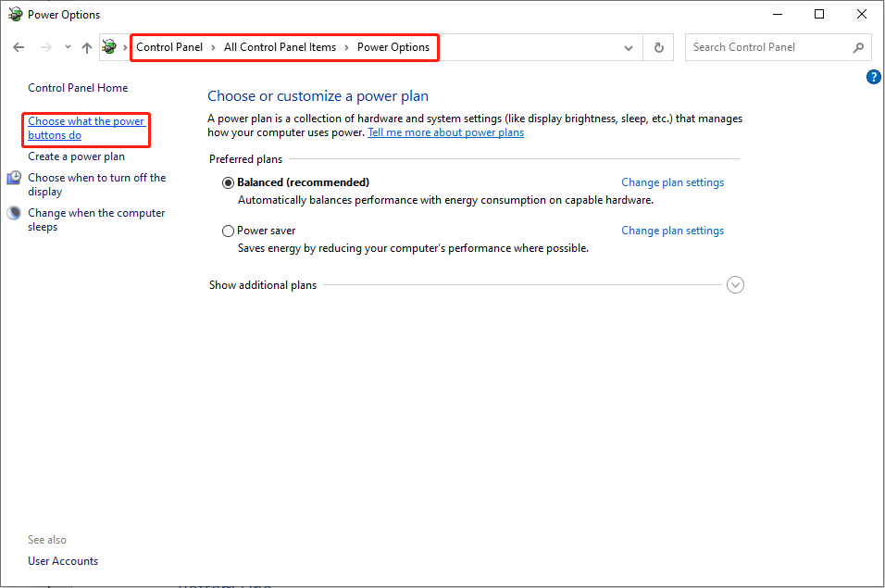This screenshot has width=885, height=588.
Task: Go back using the Back arrow
Action: [19, 47]
